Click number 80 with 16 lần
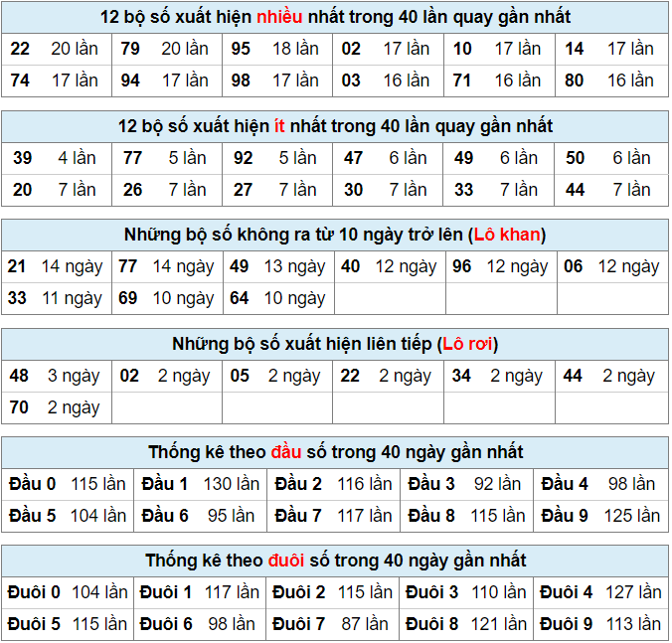 point(612,80)
